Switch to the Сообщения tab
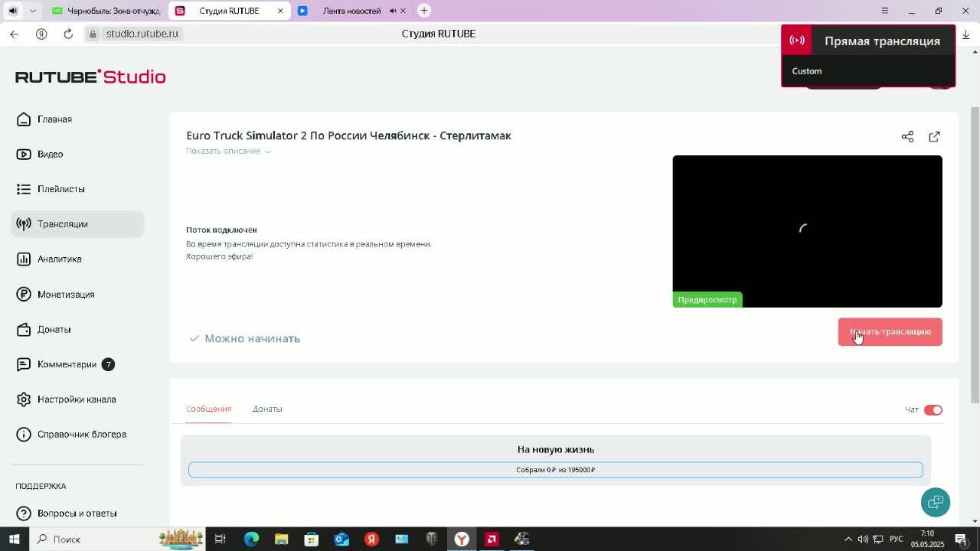980x551 pixels. 208,409
